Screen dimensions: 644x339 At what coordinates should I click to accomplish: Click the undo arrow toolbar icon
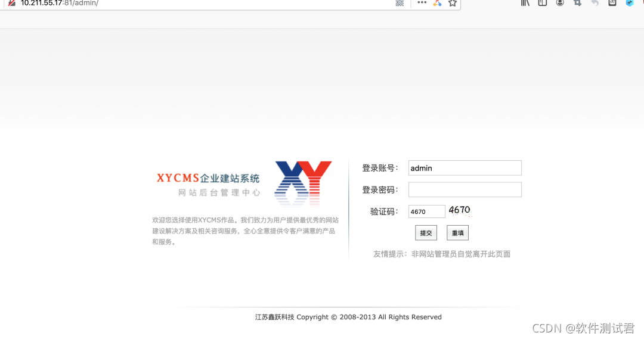pyautogui.click(x=595, y=3)
